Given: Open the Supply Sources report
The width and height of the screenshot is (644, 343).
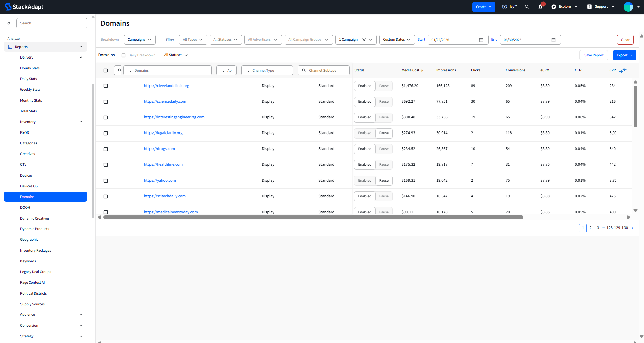Looking at the screenshot, I should (x=32, y=304).
